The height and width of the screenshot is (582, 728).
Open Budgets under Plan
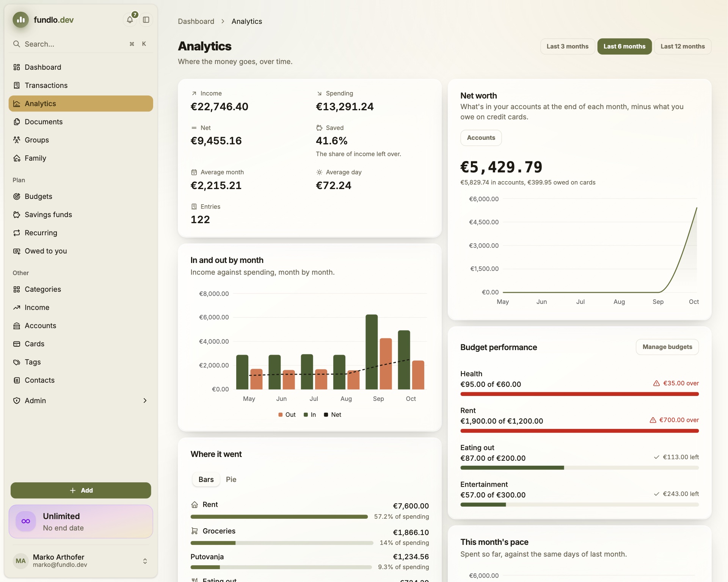coord(81,196)
